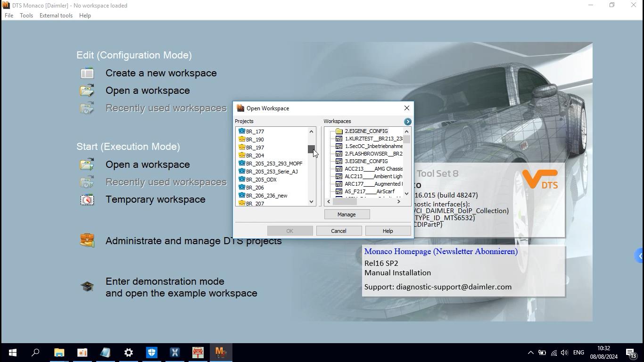Click Projects list scroll down arrow
This screenshot has width=644, height=362.
[x=311, y=202]
